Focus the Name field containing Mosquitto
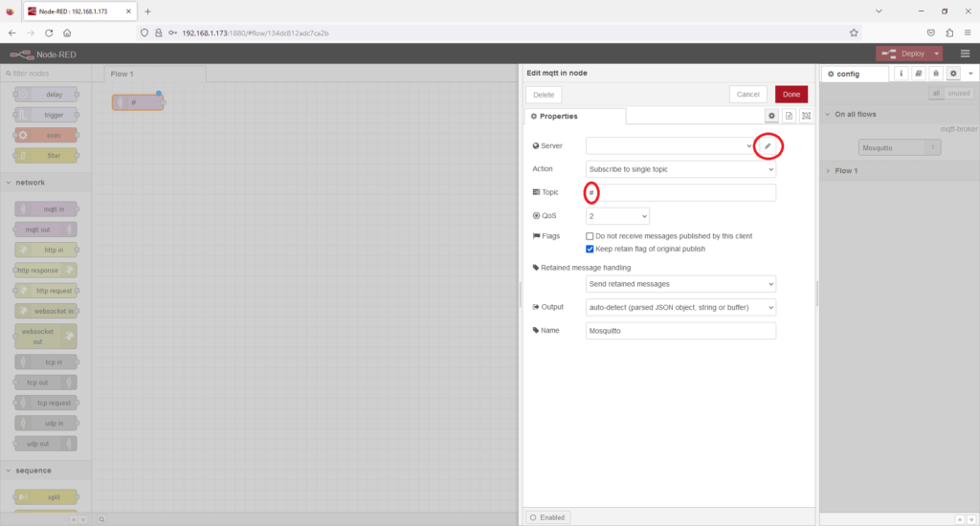 click(x=680, y=331)
